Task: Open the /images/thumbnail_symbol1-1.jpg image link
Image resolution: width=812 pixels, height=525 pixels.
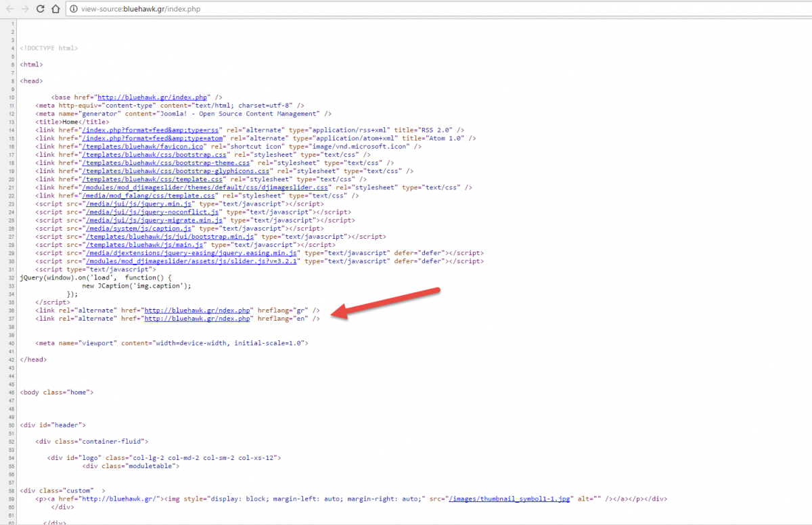Action: click(511, 498)
